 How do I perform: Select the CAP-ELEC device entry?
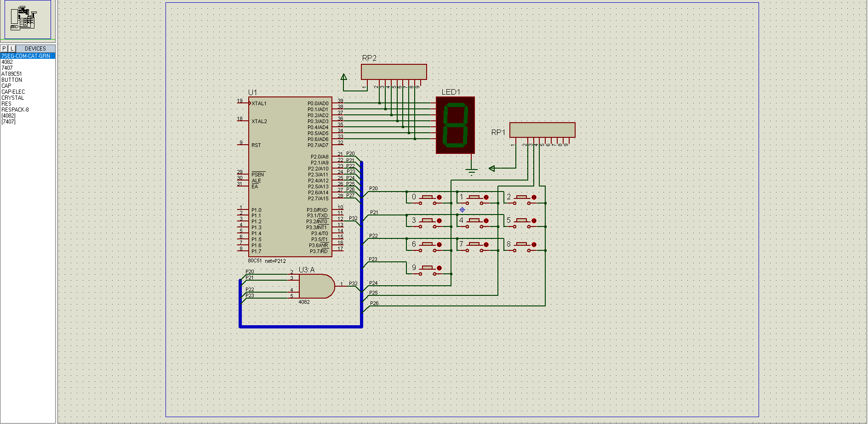pos(13,92)
